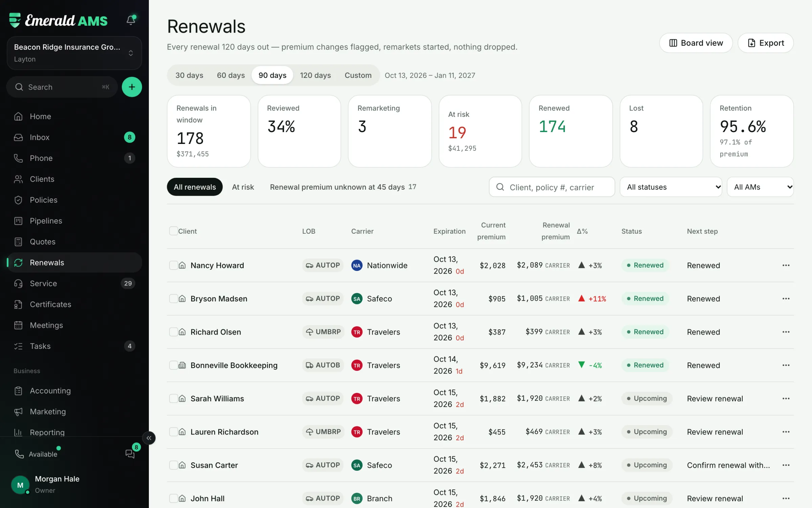This screenshot has height=508, width=812.
Task: Open Accounting in the sidebar
Action: click(74, 390)
